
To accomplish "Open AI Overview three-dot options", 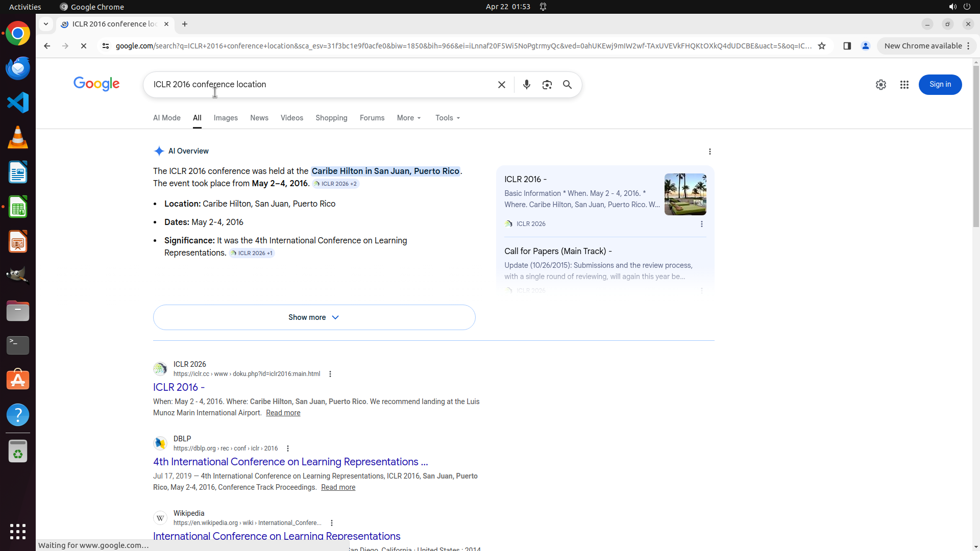I will (709, 152).
